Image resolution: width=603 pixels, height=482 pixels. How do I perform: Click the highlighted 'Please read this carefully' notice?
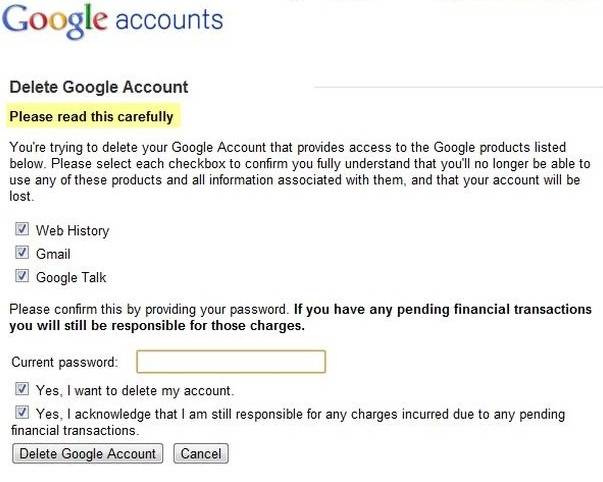click(92, 117)
